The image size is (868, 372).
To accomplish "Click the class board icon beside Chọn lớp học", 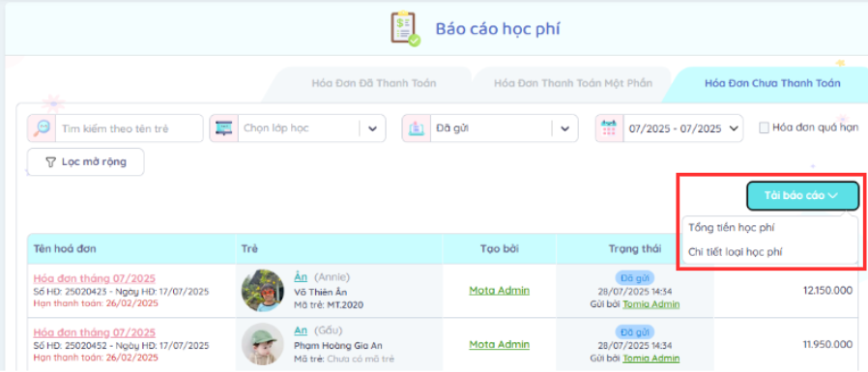I will (224, 129).
